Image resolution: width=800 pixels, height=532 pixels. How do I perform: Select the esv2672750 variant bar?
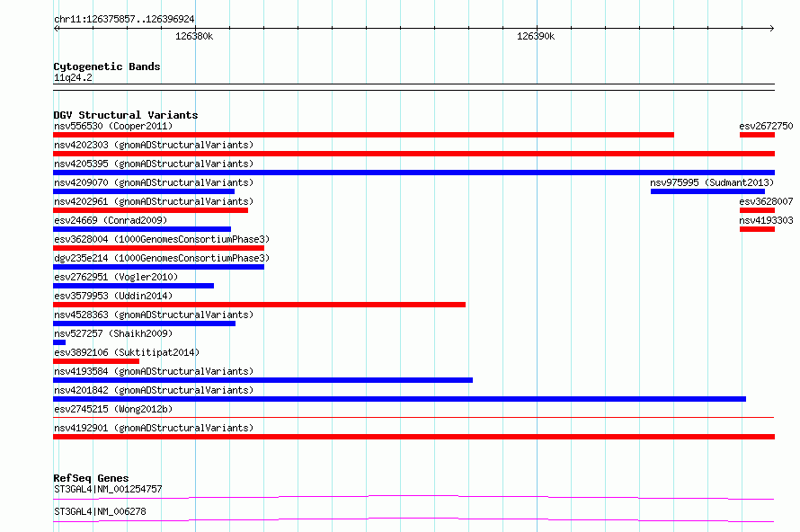pyautogui.click(x=757, y=135)
